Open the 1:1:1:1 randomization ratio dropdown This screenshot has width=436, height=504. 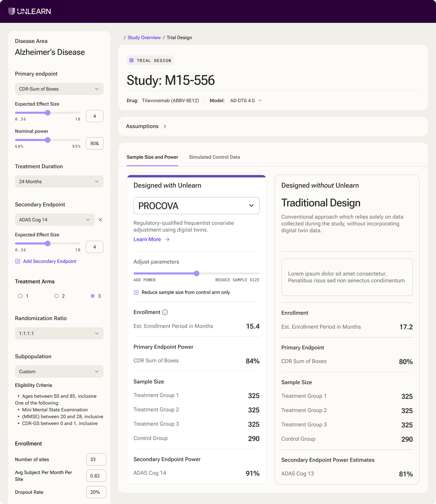click(59, 333)
